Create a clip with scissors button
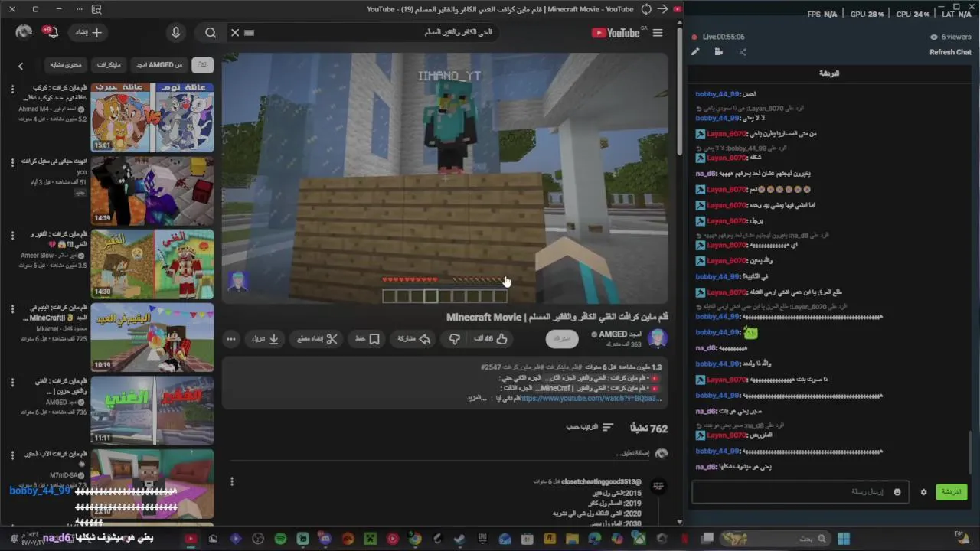 click(318, 338)
